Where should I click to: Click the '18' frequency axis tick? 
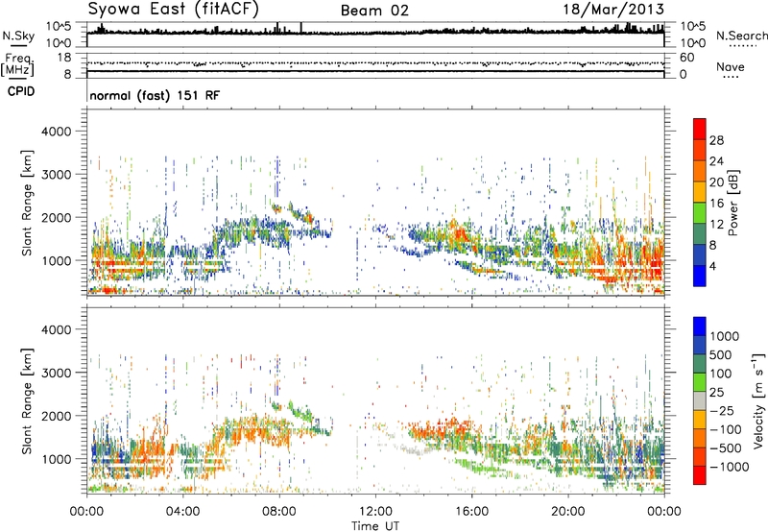tap(64, 58)
